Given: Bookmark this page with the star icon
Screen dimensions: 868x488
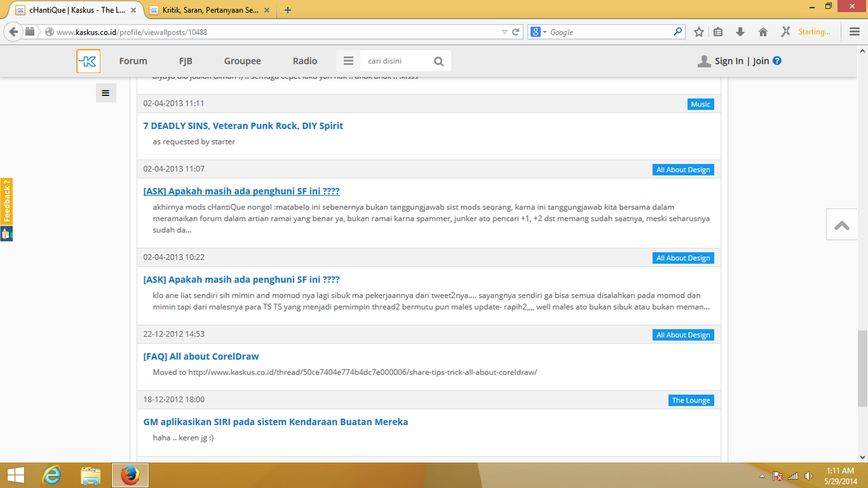Looking at the screenshot, I should click(x=699, y=32).
